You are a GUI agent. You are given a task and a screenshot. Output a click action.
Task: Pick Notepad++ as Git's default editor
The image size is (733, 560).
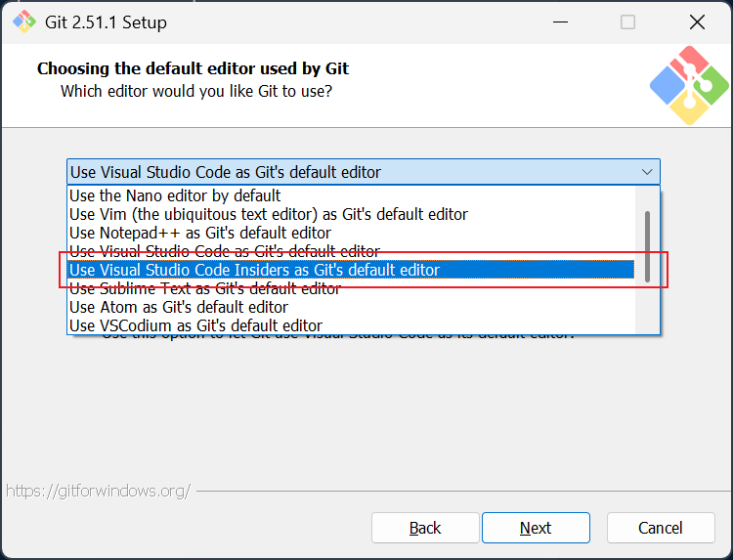tap(200, 233)
